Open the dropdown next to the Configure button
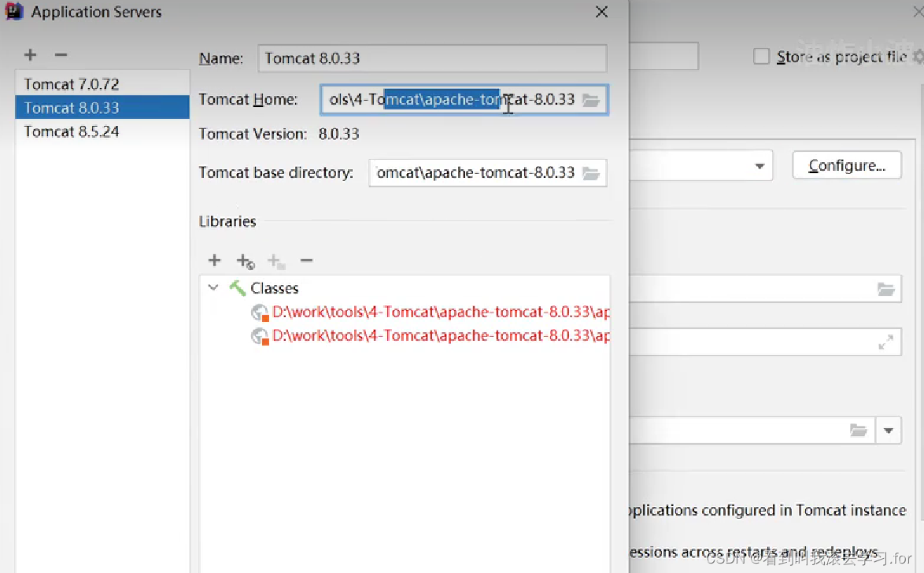 click(x=759, y=165)
